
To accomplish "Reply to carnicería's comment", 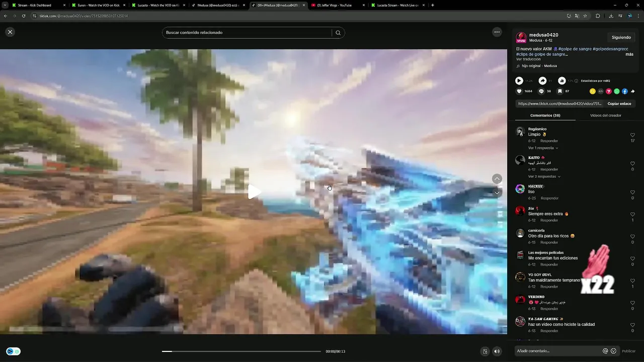I will click(549, 242).
